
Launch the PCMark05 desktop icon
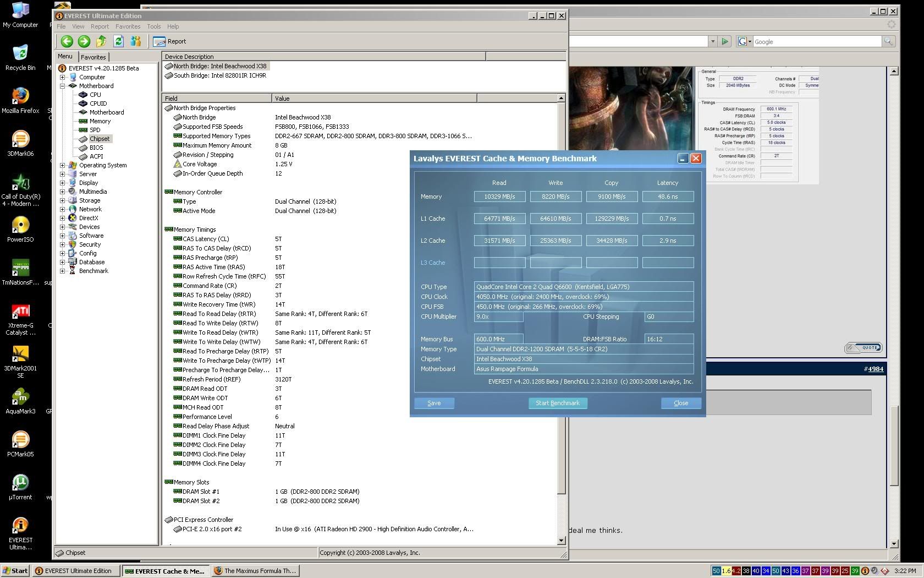20,444
